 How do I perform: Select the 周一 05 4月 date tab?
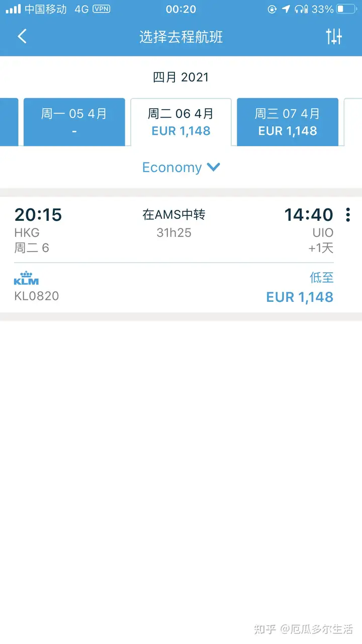(74, 122)
